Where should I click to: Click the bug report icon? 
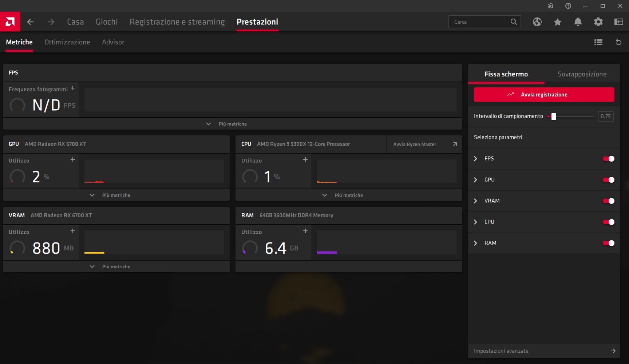coord(550,6)
